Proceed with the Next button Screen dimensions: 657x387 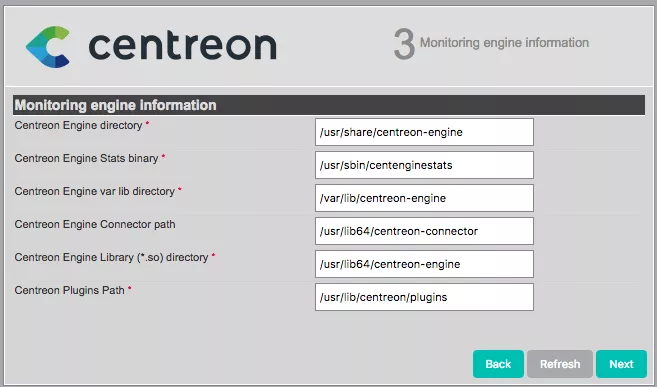[621, 364]
